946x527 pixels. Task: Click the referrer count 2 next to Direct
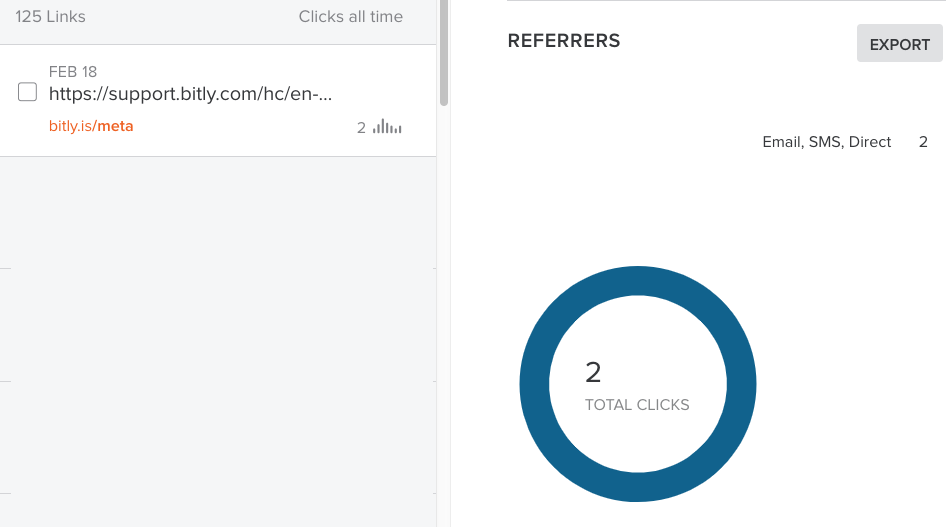(x=923, y=142)
